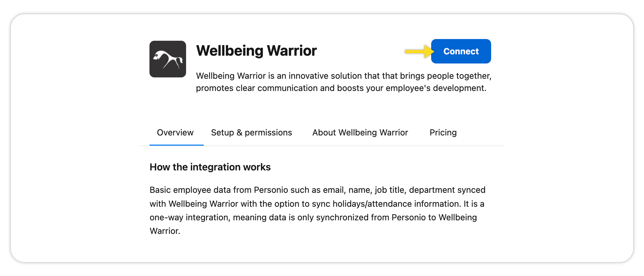Click the "How the integration works" heading
Image resolution: width=644 pixels, height=276 pixels.
210,167
